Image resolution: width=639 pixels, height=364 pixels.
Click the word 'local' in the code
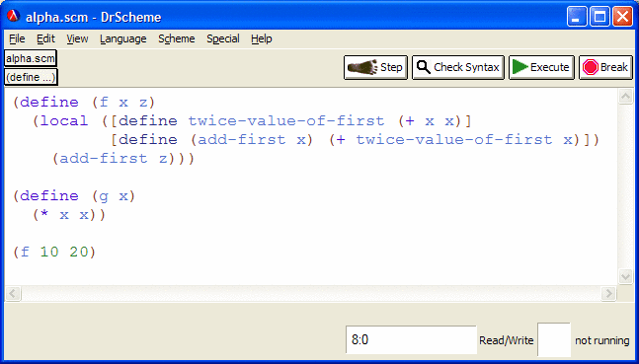[x=64, y=121]
